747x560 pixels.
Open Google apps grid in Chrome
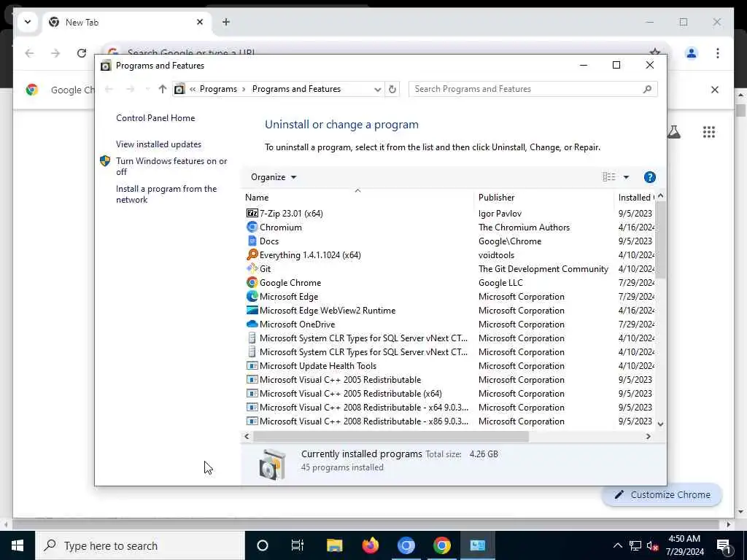point(709,132)
